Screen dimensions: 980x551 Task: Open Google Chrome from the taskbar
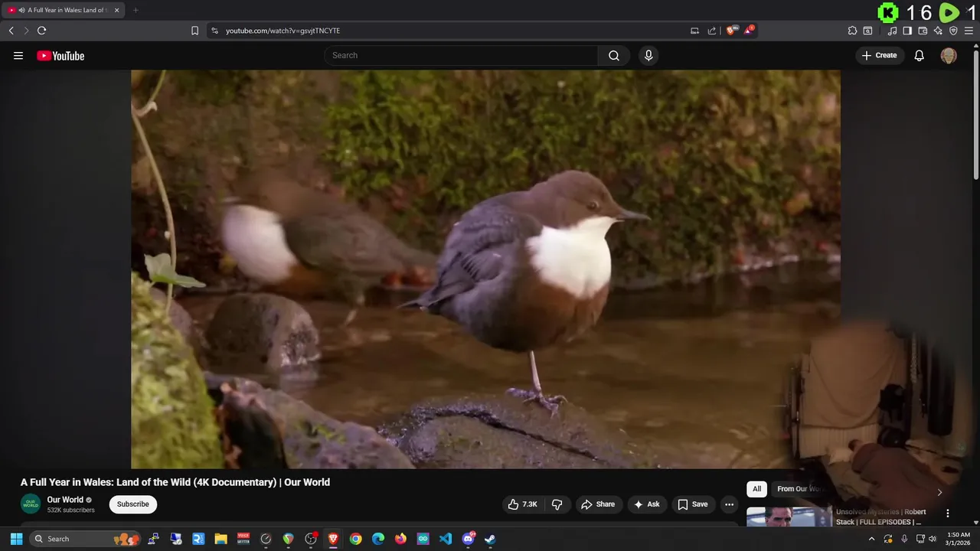point(355,539)
